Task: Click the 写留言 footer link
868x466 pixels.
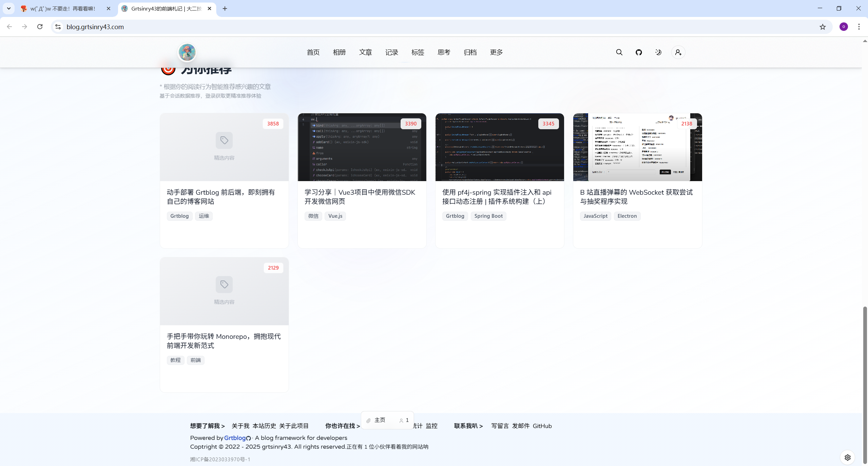Action: coord(500,426)
